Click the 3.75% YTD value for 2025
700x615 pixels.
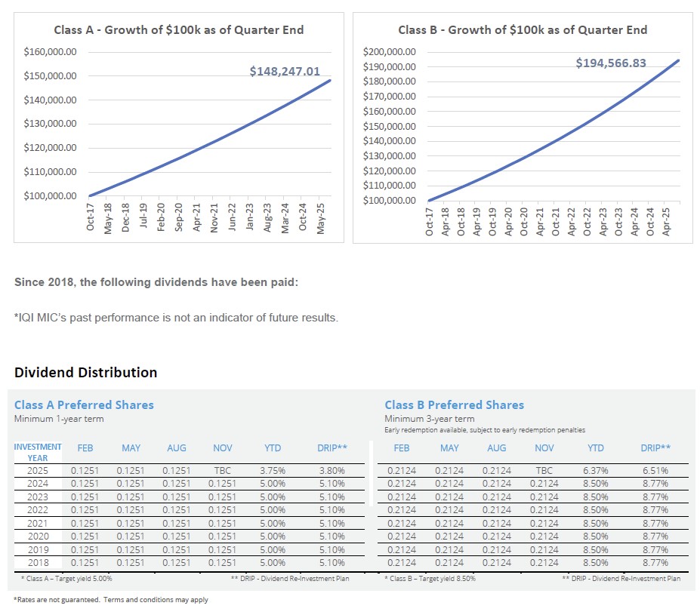(x=272, y=470)
